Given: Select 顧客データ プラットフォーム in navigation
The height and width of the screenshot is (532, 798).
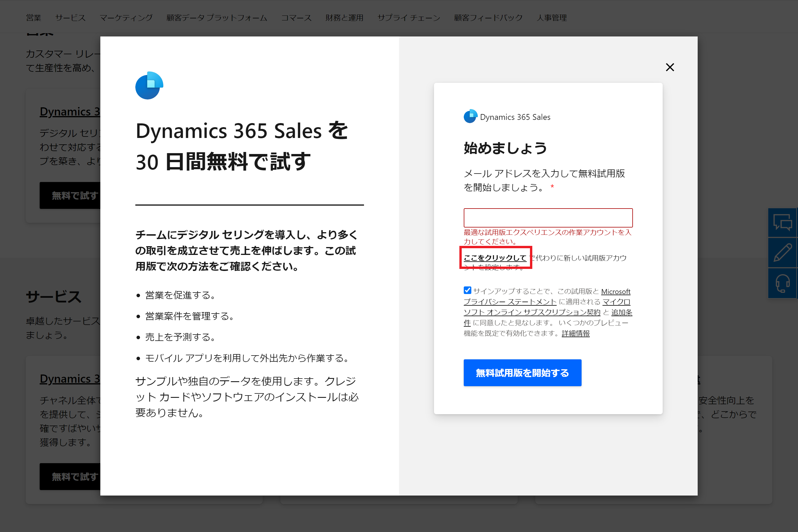Looking at the screenshot, I should coord(217,17).
